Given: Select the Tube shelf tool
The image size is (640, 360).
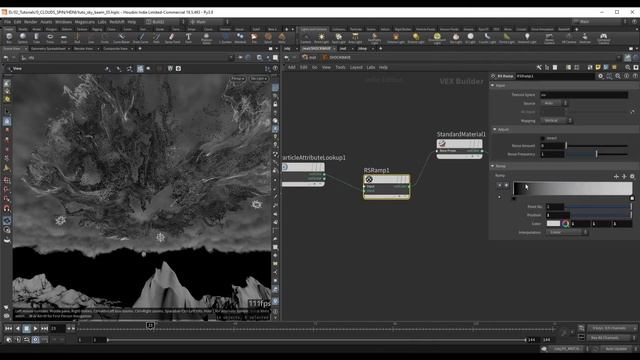Looking at the screenshot, I should 36,38.
